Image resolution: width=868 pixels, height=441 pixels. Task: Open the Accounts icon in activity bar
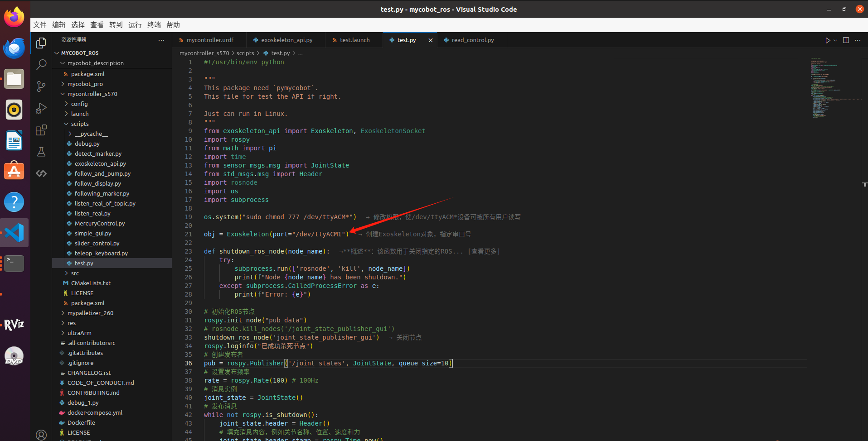pos(41,435)
